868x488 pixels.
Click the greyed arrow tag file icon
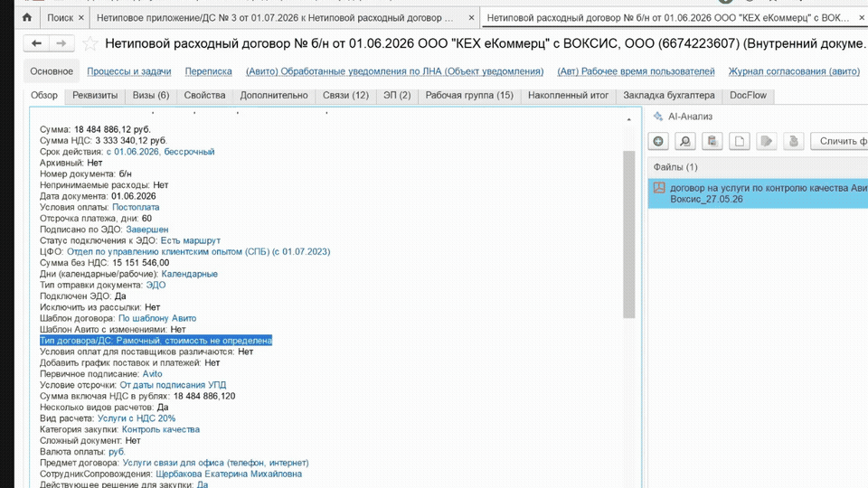click(766, 141)
